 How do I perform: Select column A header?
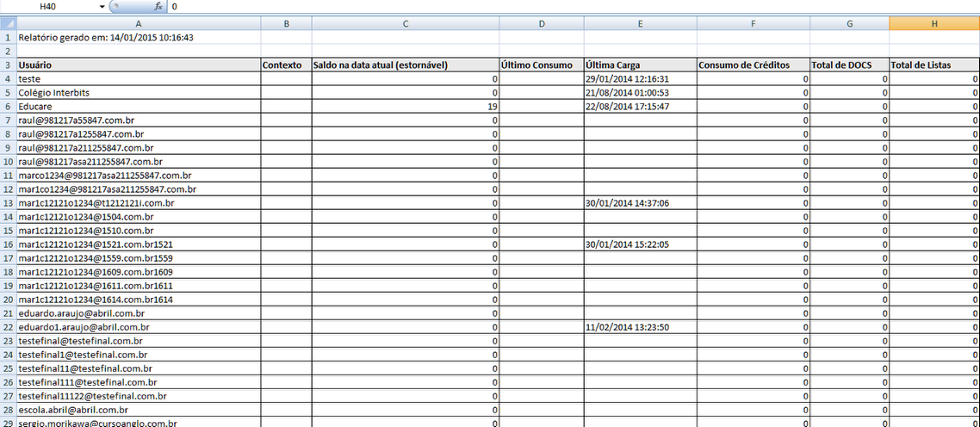click(x=138, y=24)
